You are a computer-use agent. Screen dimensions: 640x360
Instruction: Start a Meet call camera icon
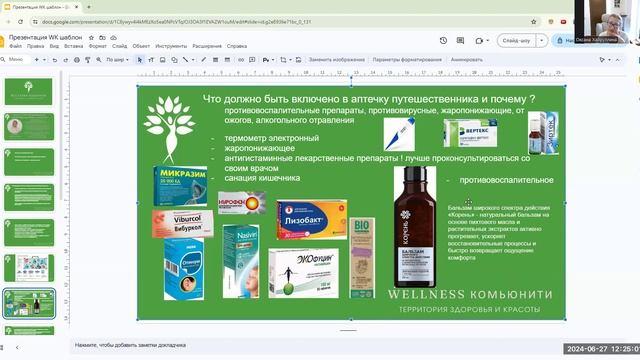479,40
